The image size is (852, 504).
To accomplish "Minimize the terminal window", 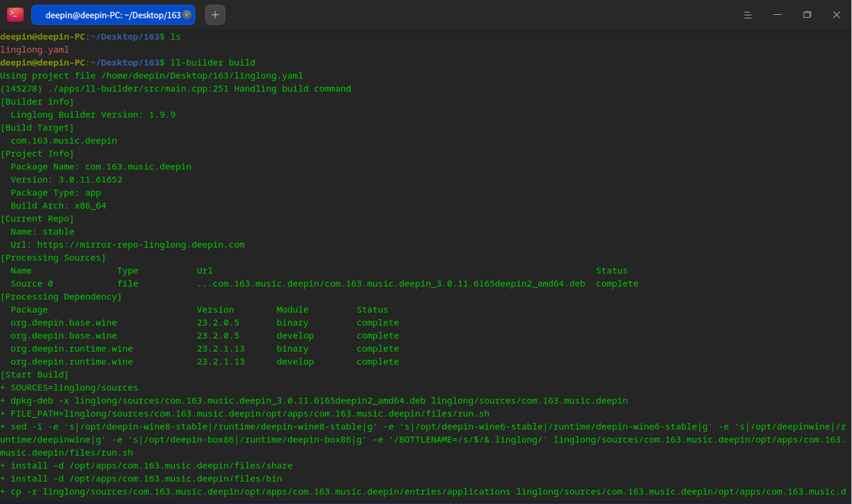I will pyautogui.click(x=778, y=15).
